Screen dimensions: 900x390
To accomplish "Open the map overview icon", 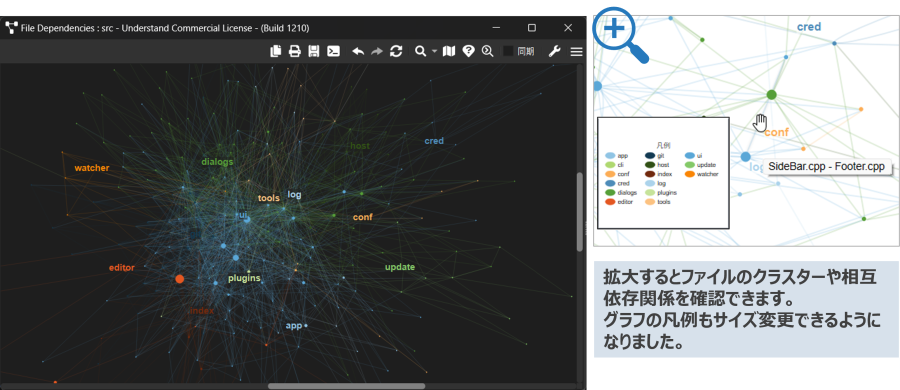I will tap(449, 51).
